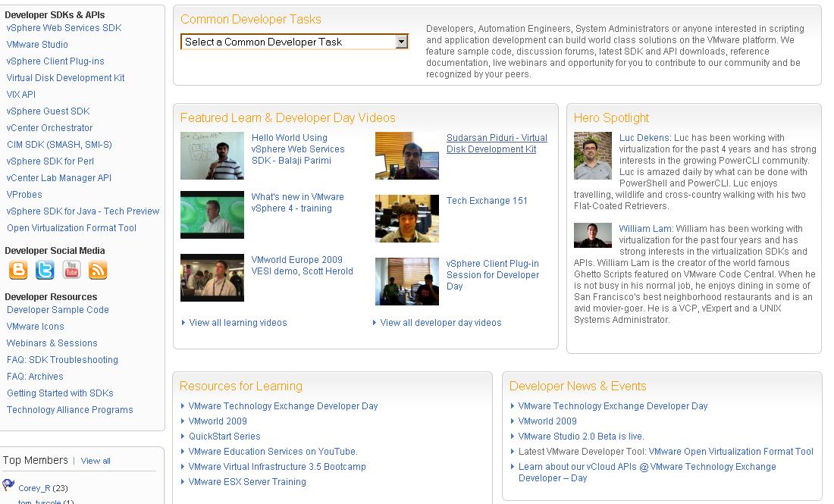The height and width of the screenshot is (504, 834).
Task: Open FAQ: SDK Troubleshooting link
Action: click(x=62, y=359)
